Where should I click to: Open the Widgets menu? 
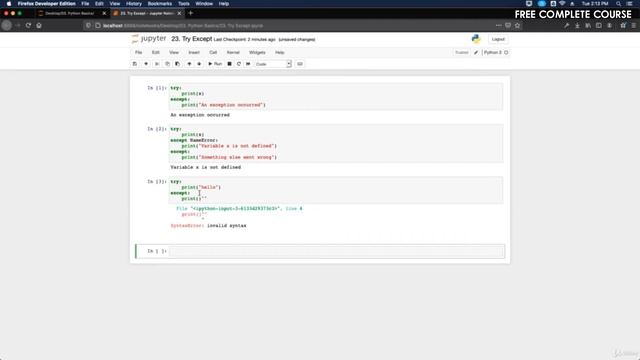[x=257, y=53]
